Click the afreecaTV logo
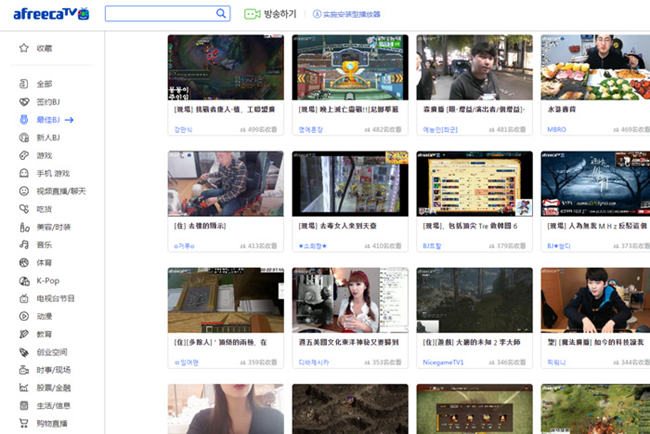650x434 pixels. click(x=51, y=14)
